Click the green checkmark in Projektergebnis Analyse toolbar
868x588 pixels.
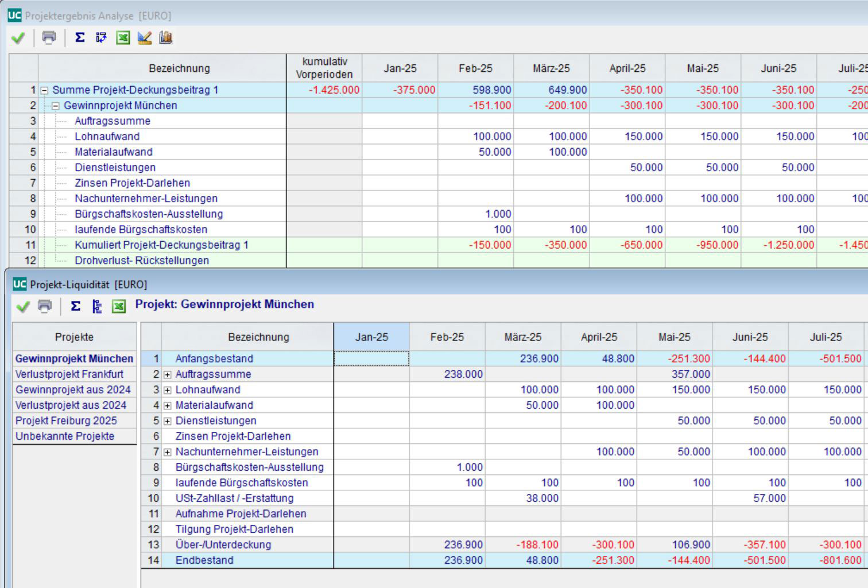pyautogui.click(x=18, y=38)
